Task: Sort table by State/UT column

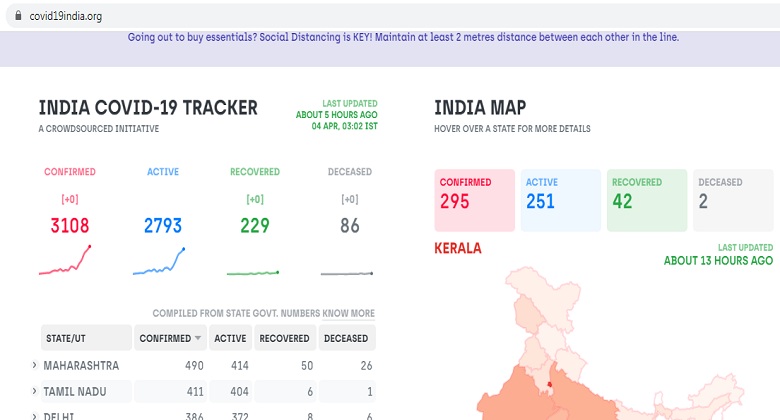Action: coord(85,338)
